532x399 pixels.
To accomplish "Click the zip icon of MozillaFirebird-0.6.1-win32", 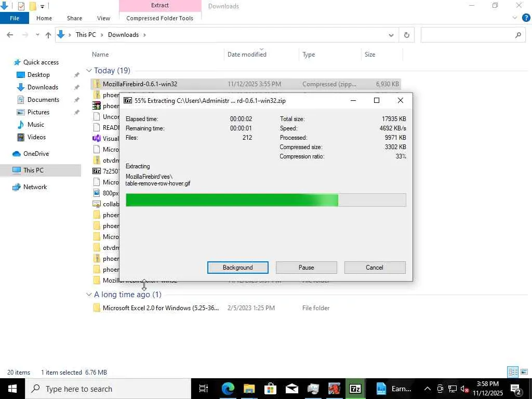I will (x=97, y=84).
